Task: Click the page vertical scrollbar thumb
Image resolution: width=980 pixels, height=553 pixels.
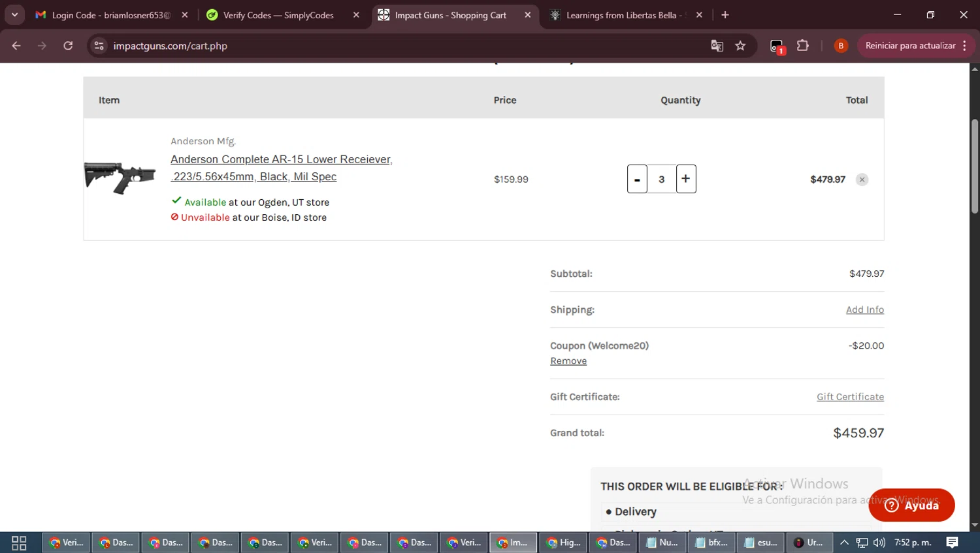Action: 975,166
